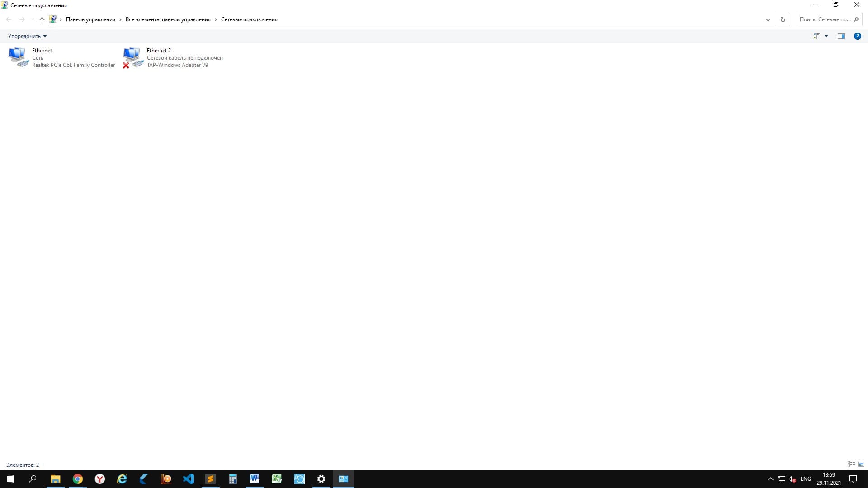Open Sublime Text from taskbar
Image resolution: width=868 pixels, height=488 pixels.
(211, 479)
